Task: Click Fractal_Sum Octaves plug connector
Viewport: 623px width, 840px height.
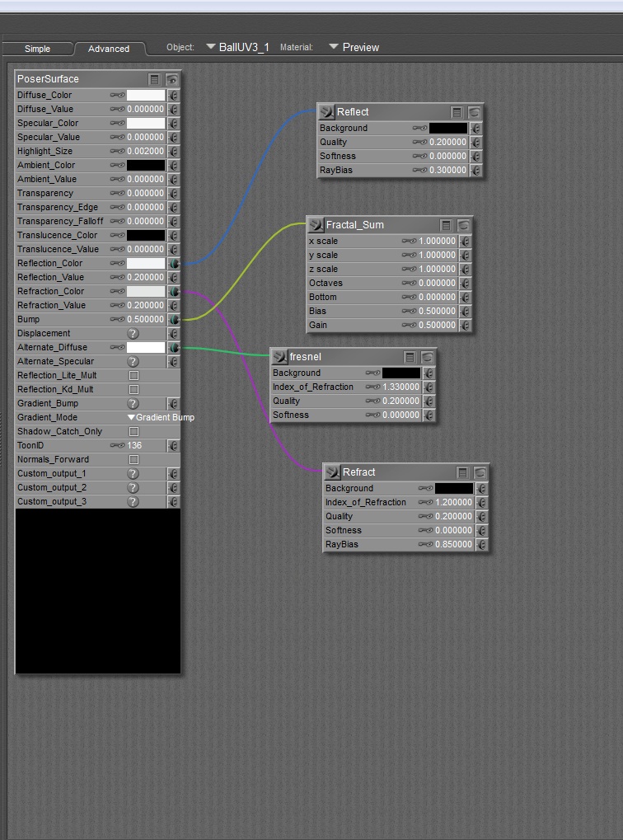Action: pos(466,283)
